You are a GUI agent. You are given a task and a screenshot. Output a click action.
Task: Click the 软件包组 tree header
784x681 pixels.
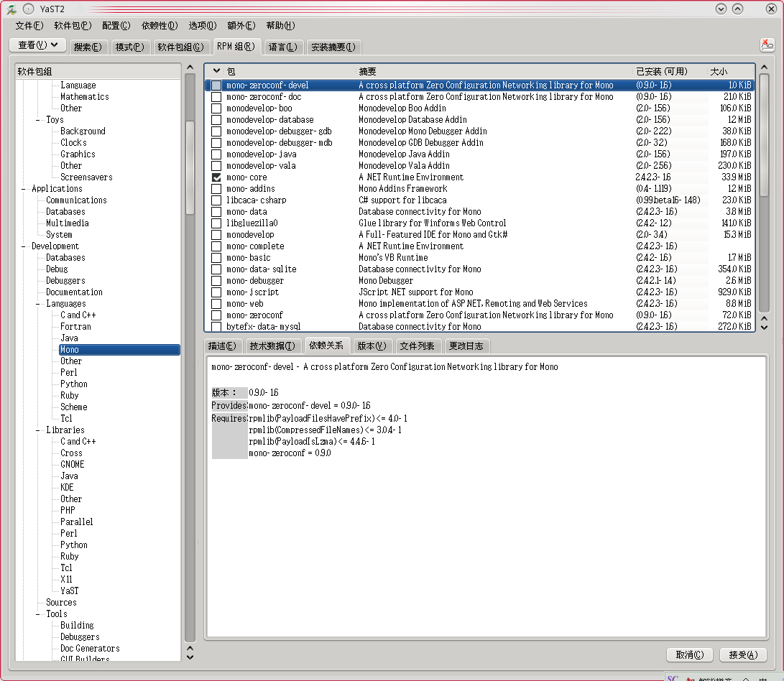point(98,72)
